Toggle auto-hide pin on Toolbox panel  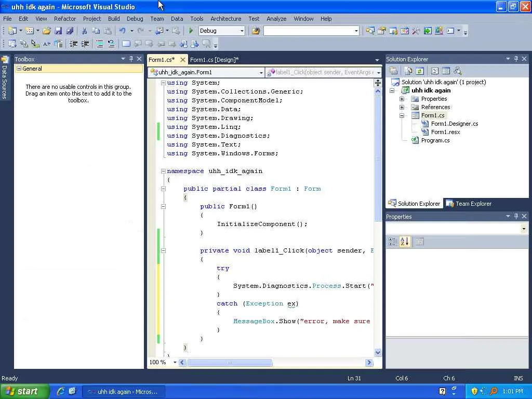point(131,59)
